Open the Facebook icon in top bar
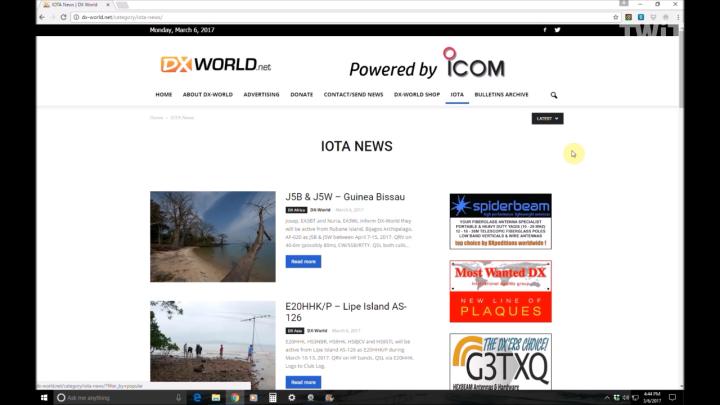The image size is (720, 405). click(x=545, y=30)
